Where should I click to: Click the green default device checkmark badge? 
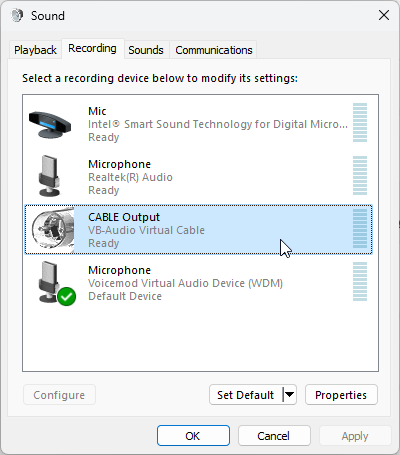click(67, 296)
